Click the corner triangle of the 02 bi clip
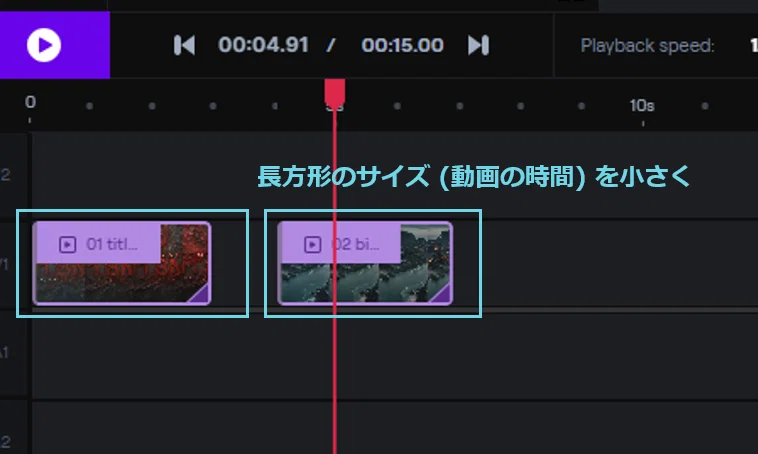758x454 pixels. pyautogui.click(x=441, y=294)
